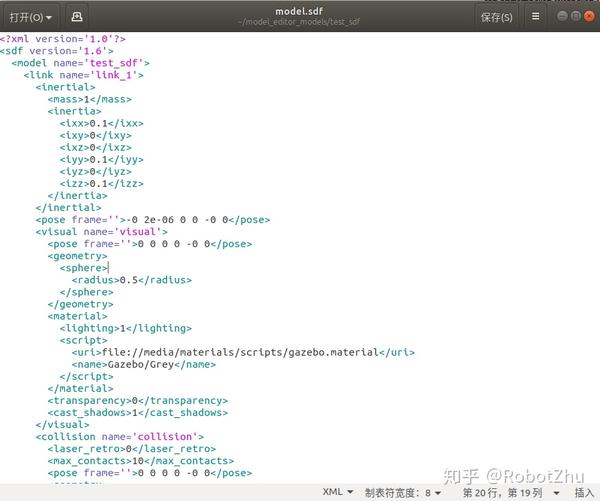The width and height of the screenshot is (600, 501).
Task: Click the model.sdf window title
Action: pyautogui.click(x=299, y=11)
